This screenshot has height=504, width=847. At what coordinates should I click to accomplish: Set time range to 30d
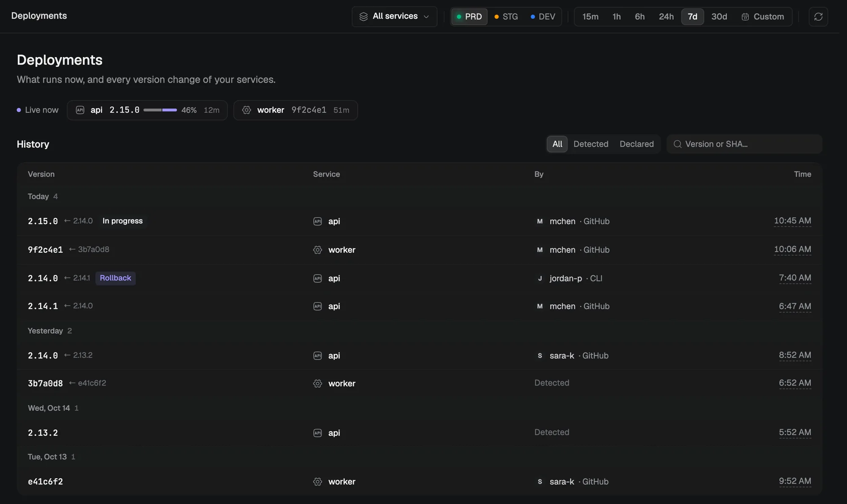[x=719, y=17]
